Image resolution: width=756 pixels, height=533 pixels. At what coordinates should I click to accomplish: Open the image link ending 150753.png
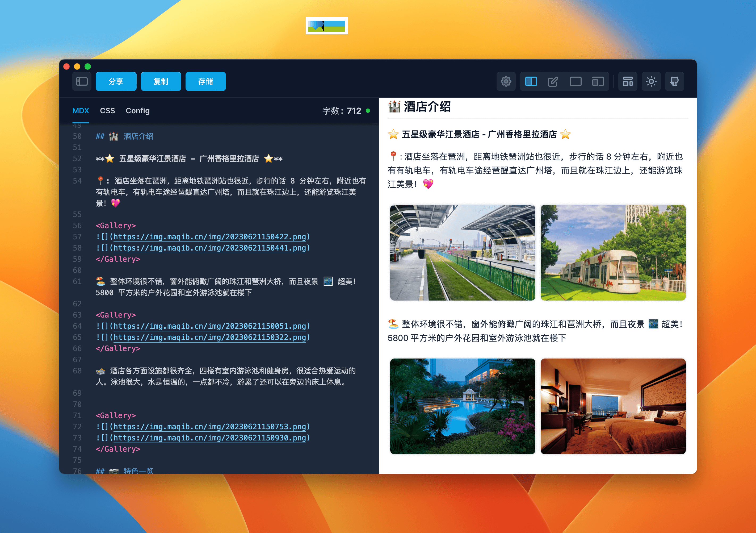[209, 427]
